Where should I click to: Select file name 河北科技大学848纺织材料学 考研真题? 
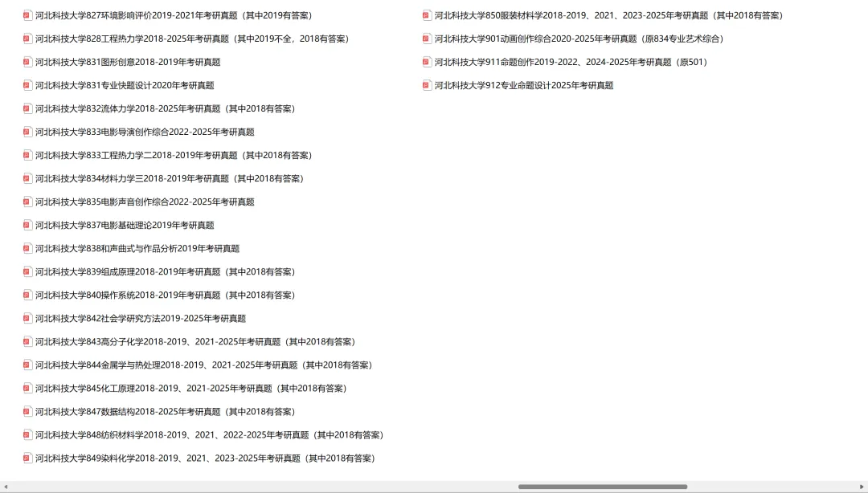[x=209, y=434]
